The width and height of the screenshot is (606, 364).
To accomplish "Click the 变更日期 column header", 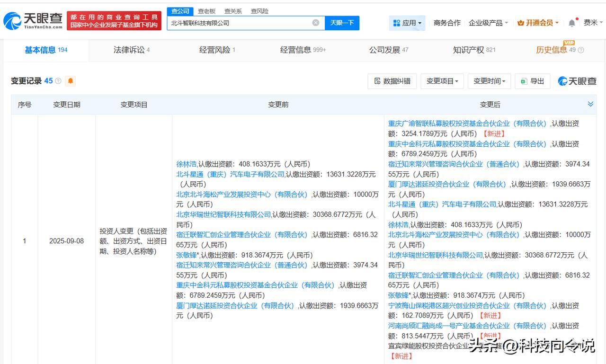I will coord(66,105).
